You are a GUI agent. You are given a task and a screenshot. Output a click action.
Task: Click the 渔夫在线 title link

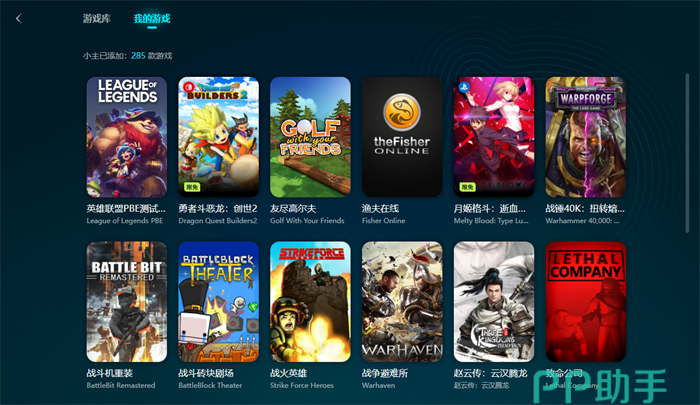[380, 209]
